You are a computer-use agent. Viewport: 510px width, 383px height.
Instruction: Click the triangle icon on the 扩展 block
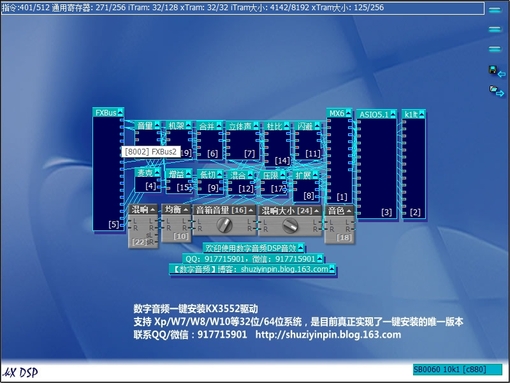(315, 175)
